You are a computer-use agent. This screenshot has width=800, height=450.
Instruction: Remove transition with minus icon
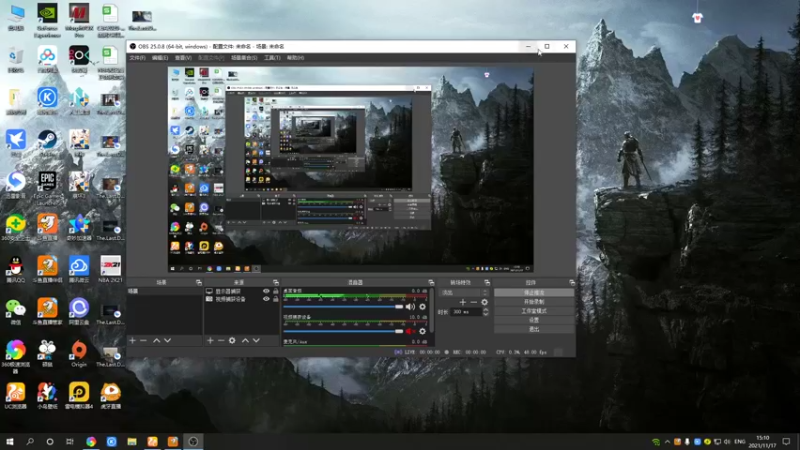click(x=473, y=302)
